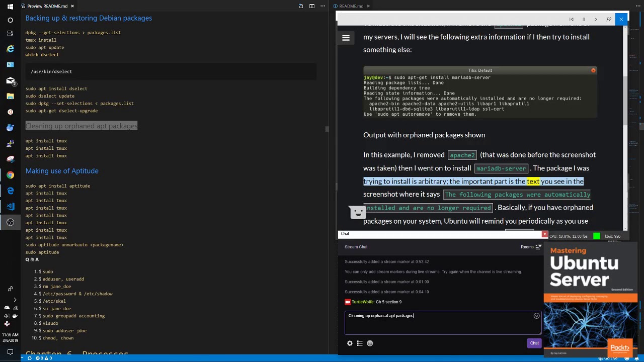Viewport: 644px width, 362px height.
Task: Open the Mail app on taskbar
Action: (x=10, y=80)
